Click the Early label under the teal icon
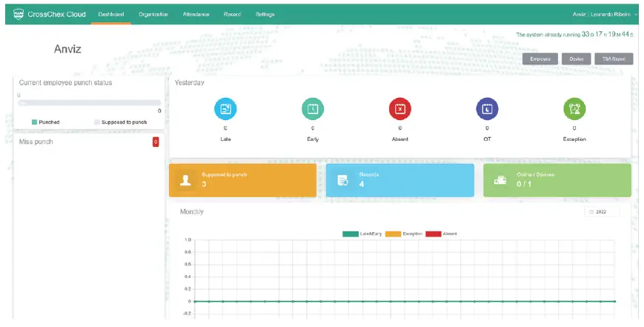The image size is (644, 327). [313, 139]
